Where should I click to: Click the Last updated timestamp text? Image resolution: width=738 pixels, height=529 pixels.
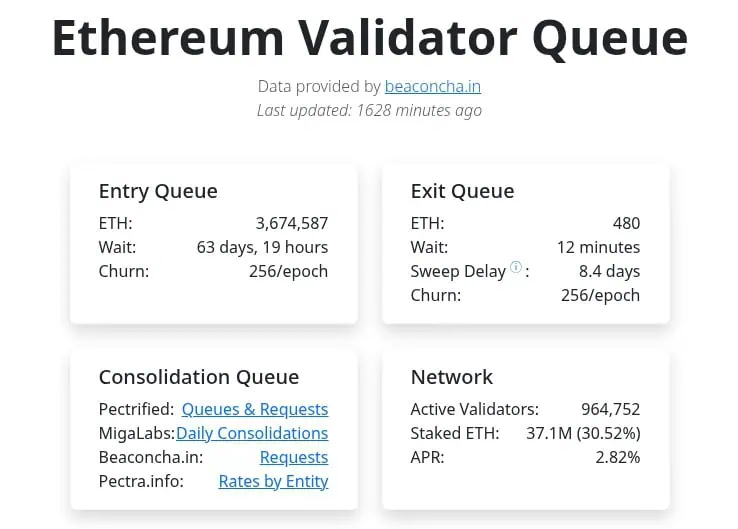click(369, 110)
